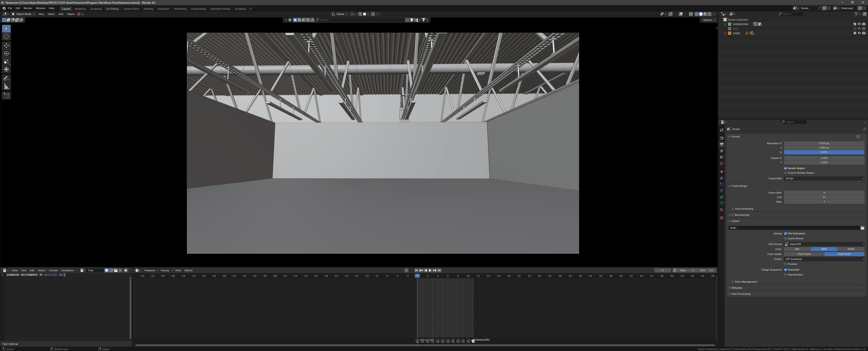This screenshot has height=351, width=868.
Task: Select the Move tool in the toolbar
Action: click(x=6, y=46)
